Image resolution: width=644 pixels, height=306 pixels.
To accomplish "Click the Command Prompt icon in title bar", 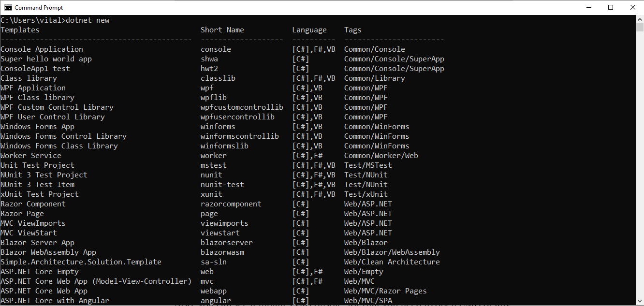I will (8, 8).
